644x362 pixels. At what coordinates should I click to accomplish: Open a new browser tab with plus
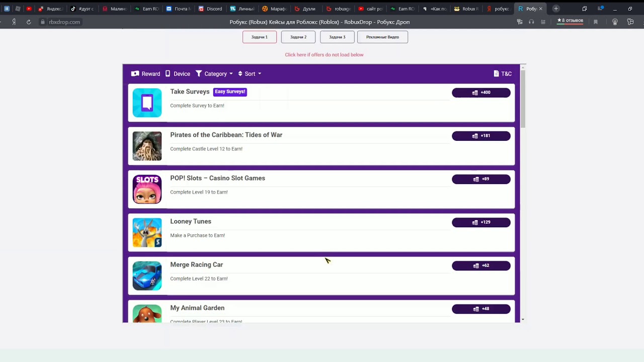tap(556, 9)
